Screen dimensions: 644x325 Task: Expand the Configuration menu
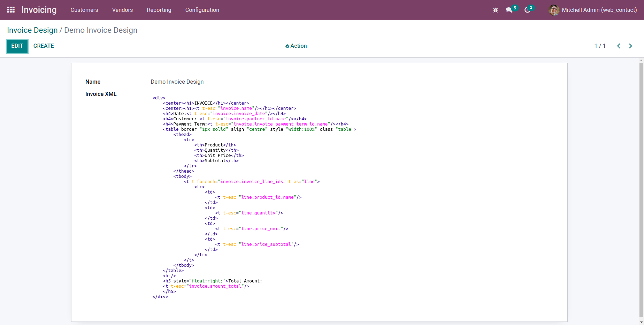pyautogui.click(x=202, y=10)
